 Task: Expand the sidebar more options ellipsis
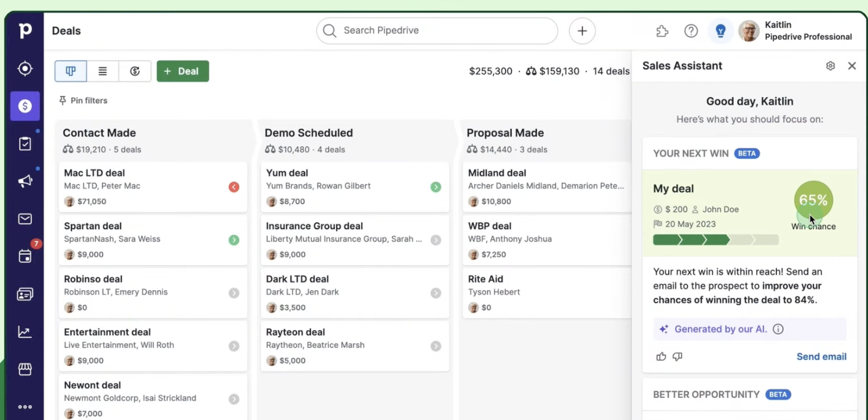(x=25, y=407)
